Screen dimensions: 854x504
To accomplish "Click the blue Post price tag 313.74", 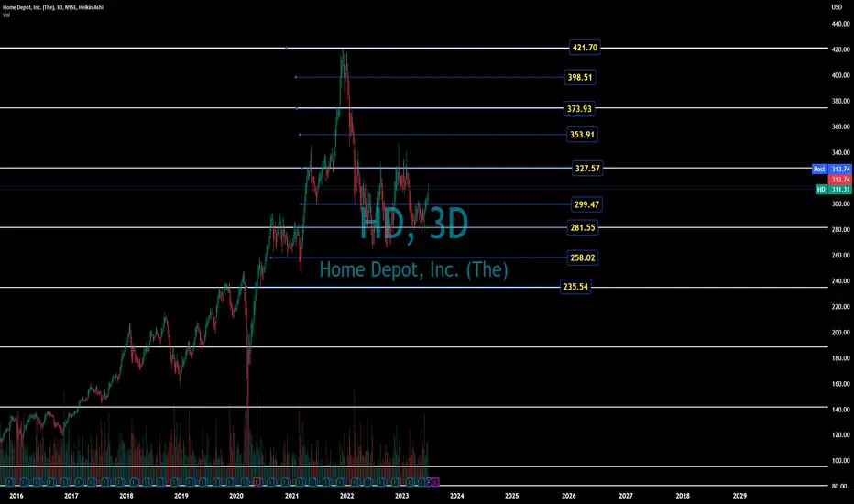I will point(832,169).
